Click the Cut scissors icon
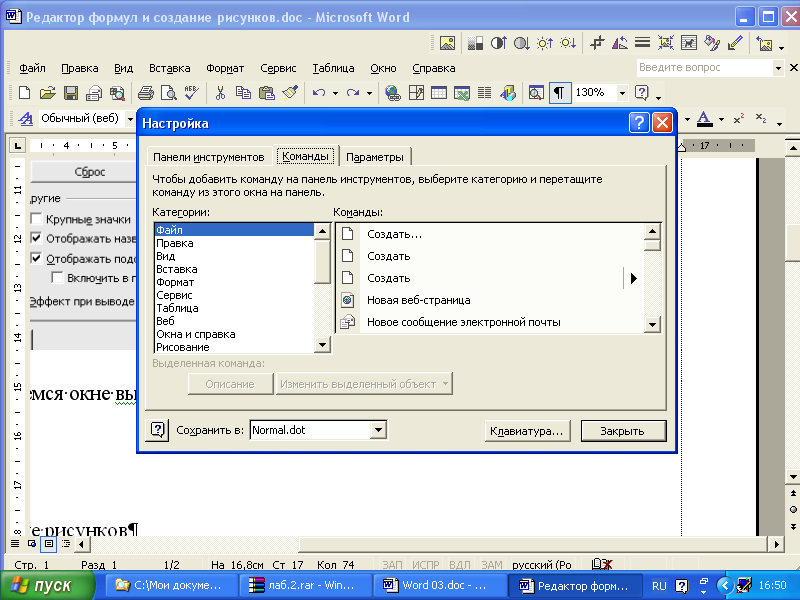The height and width of the screenshot is (600, 800). coord(220,93)
